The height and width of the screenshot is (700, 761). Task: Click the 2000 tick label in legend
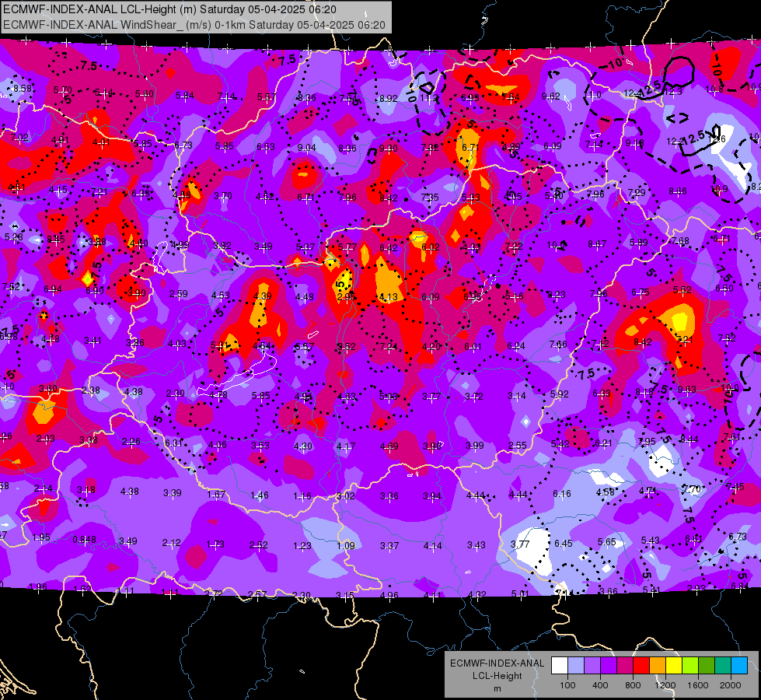pos(731,685)
